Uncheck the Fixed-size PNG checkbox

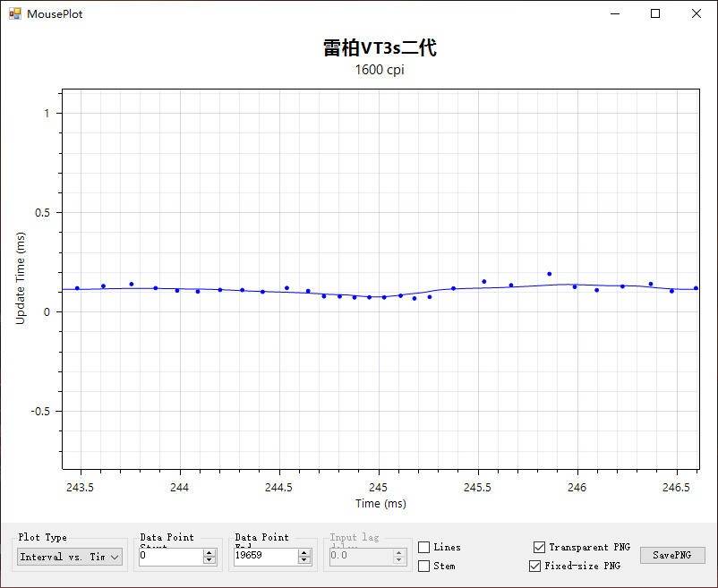pos(534,566)
